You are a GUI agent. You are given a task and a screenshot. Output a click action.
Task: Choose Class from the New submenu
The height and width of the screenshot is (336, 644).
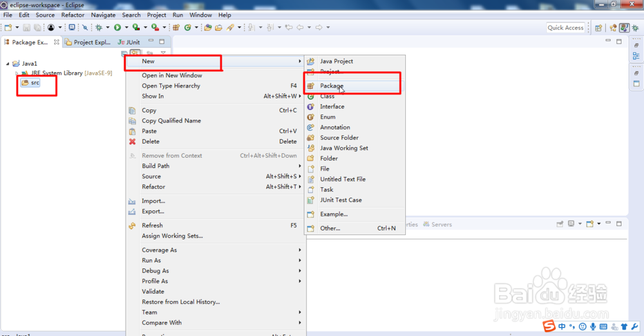(x=354, y=96)
